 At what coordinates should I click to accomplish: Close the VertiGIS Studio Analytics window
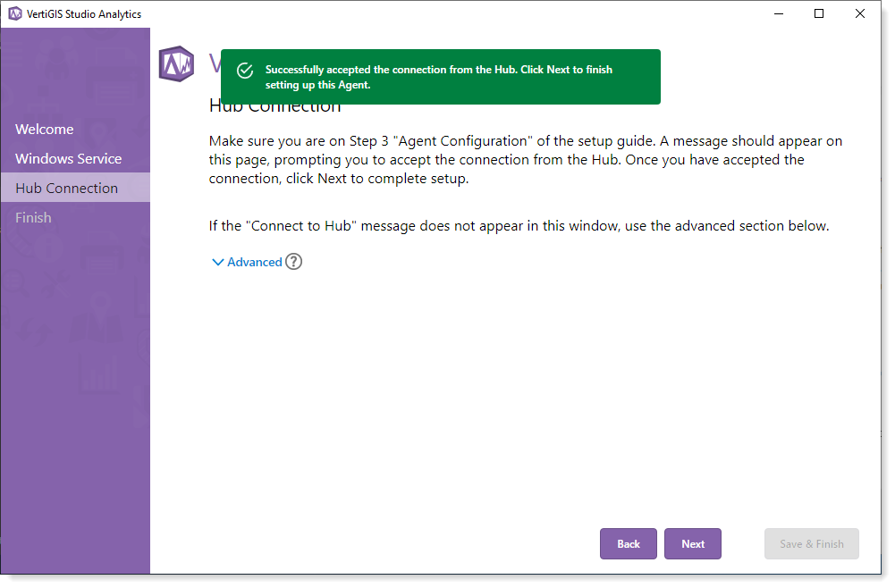(860, 13)
